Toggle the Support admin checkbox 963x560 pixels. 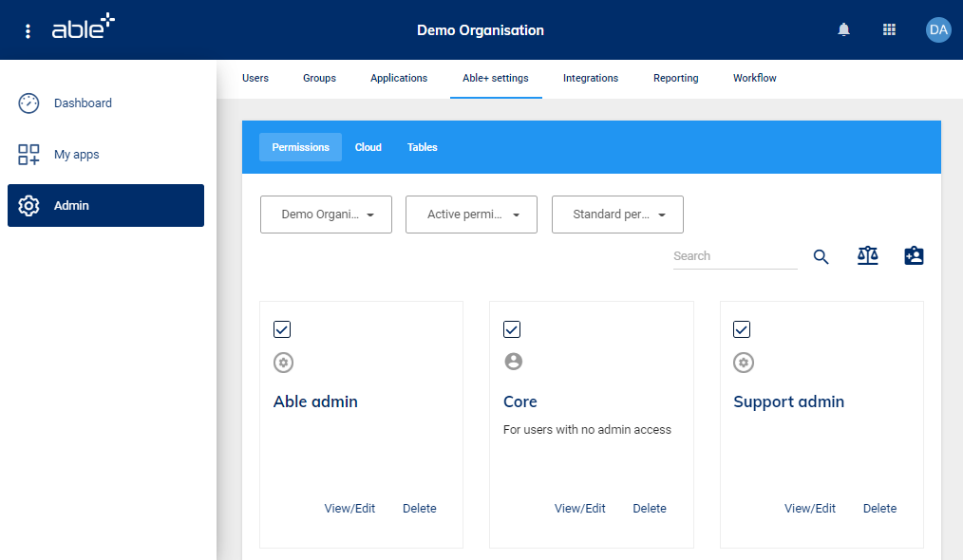tap(742, 329)
